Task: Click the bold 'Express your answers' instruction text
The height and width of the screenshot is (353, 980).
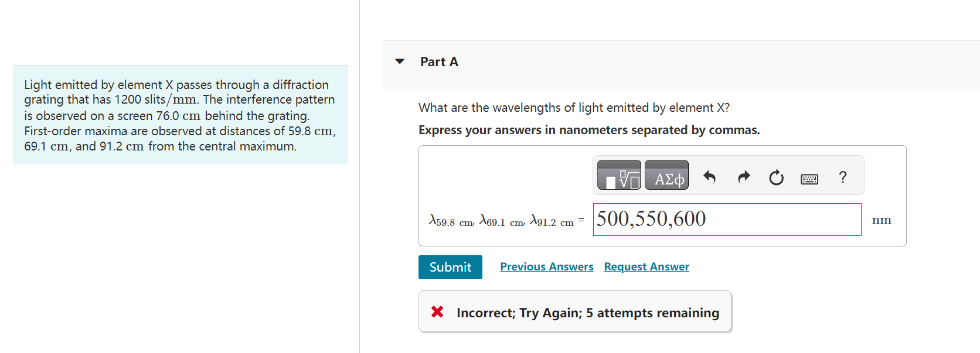Action: coord(588,129)
